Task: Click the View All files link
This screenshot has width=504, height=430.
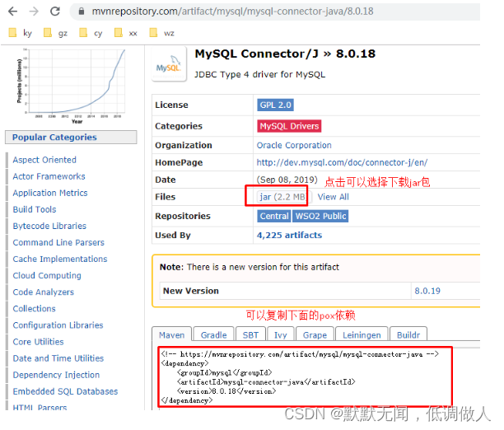Action: (333, 197)
